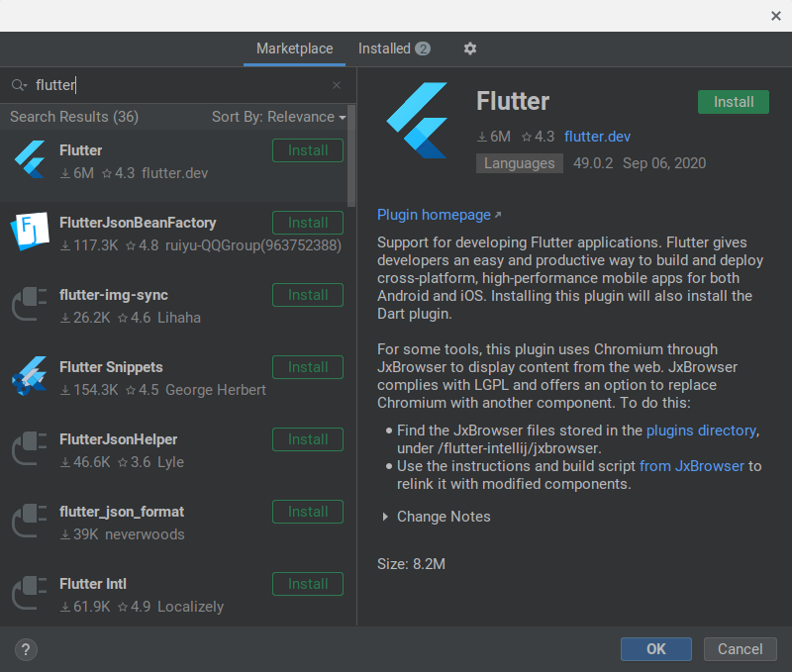The height and width of the screenshot is (672, 792).
Task: Select the FlutterJsonHelper title text
Action: [118, 439]
